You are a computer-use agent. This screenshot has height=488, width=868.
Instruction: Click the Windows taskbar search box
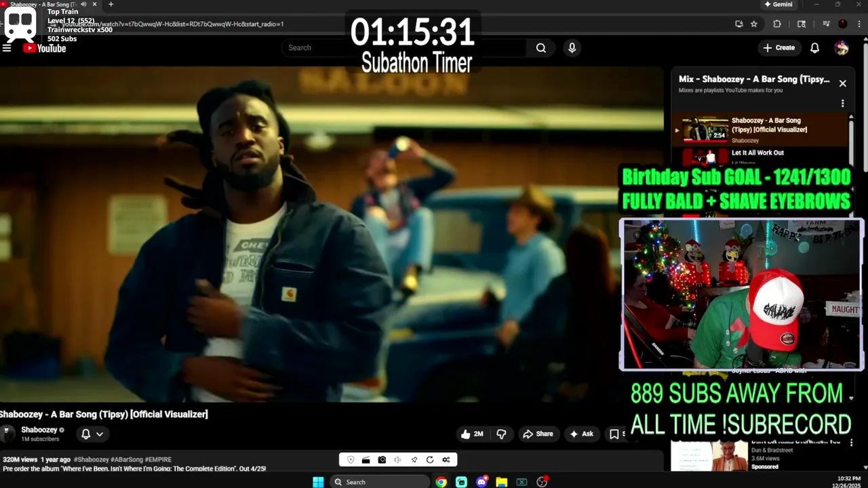click(x=380, y=482)
